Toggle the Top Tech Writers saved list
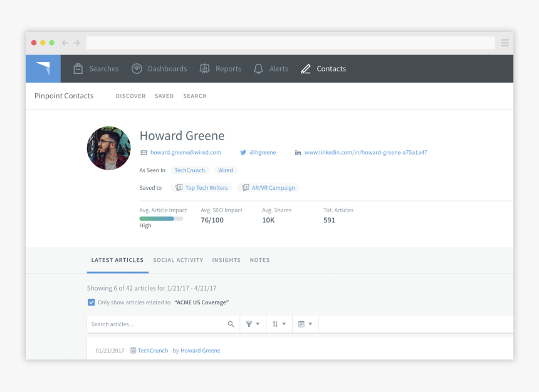The width and height of the screenshot is (539, 392). click(201, 187)
